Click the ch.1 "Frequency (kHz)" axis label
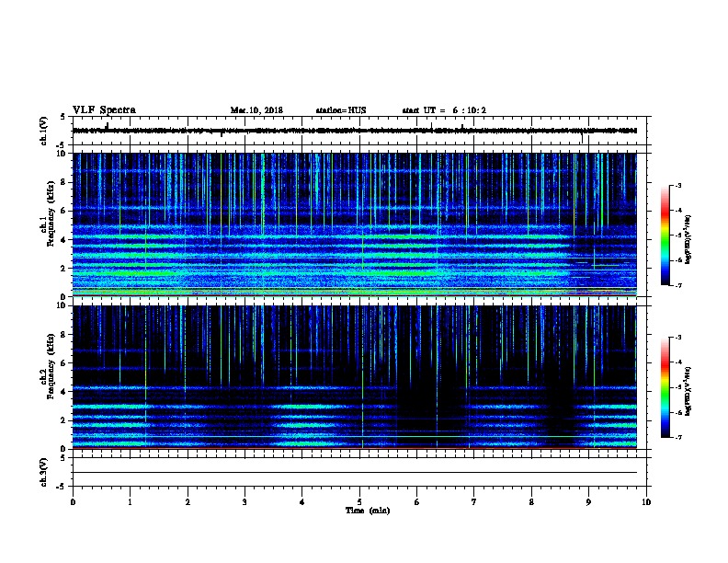Viewport: 728px width, 563px height. pyautogui.click(x=51, y=213)
